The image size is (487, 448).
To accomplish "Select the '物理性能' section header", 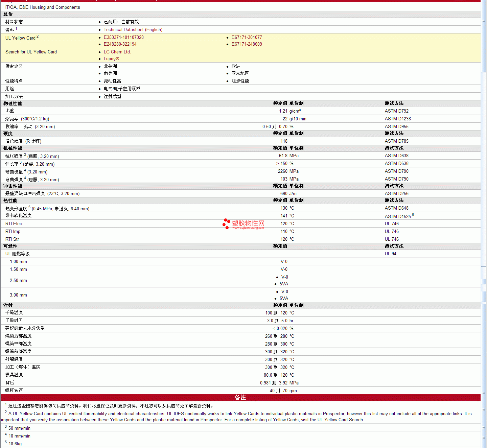I will point(13,104).
